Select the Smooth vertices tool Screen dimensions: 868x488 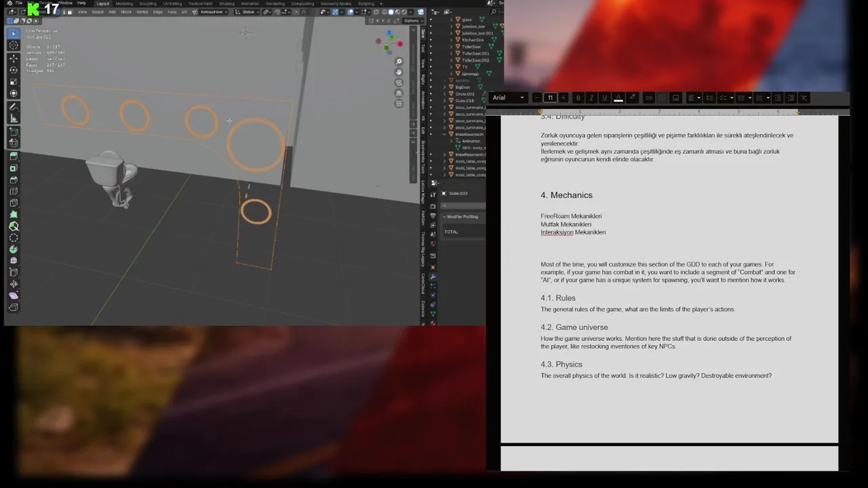point(13,260)
